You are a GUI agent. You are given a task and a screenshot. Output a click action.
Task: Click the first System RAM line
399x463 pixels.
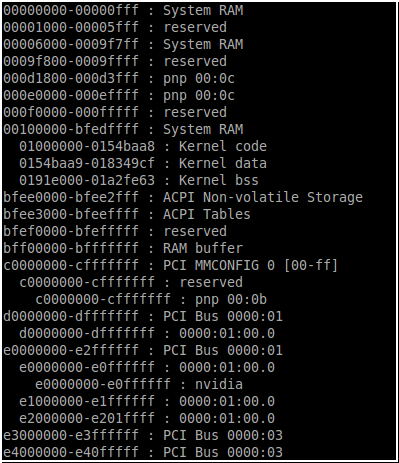coord(123,11)
